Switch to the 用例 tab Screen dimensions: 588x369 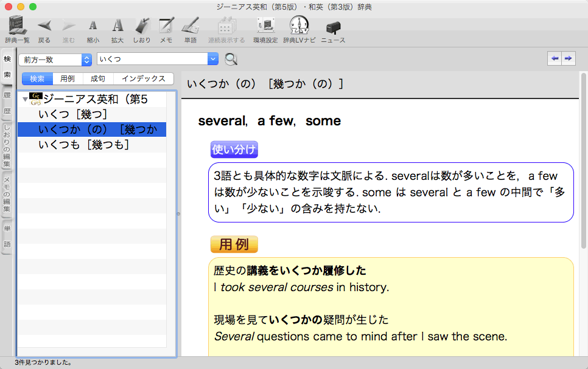point(67,79)
